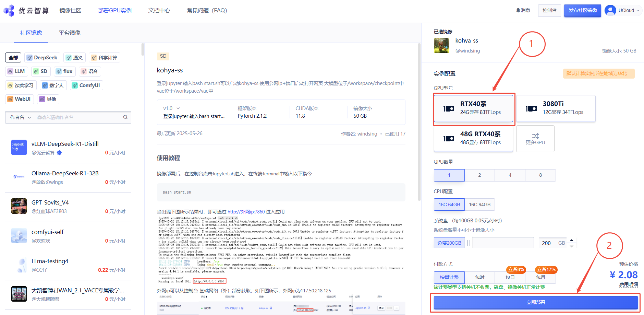Viewport: 644px width, 315px height.
Task: Filter images by flux tag
Action: point(65,71)
